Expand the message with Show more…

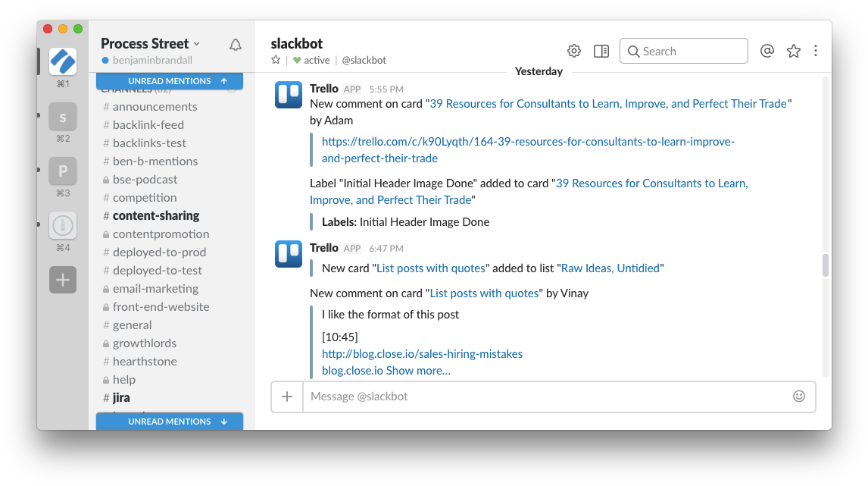pyautogui.click(x=418, y=370)
